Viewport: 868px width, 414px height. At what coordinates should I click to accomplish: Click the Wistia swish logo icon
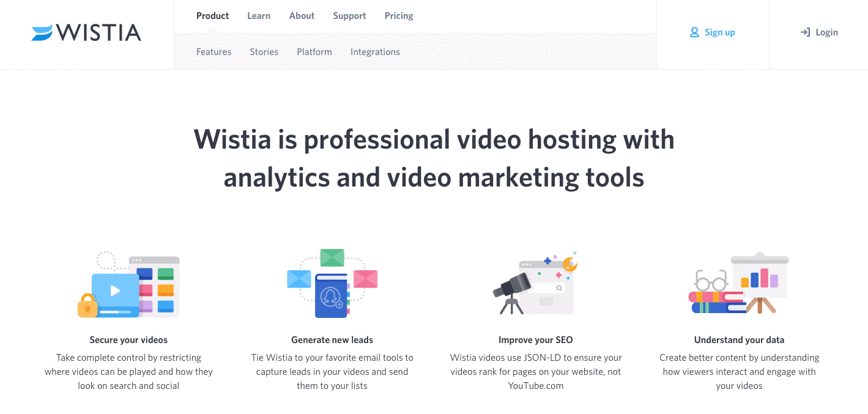pos(40,32)
